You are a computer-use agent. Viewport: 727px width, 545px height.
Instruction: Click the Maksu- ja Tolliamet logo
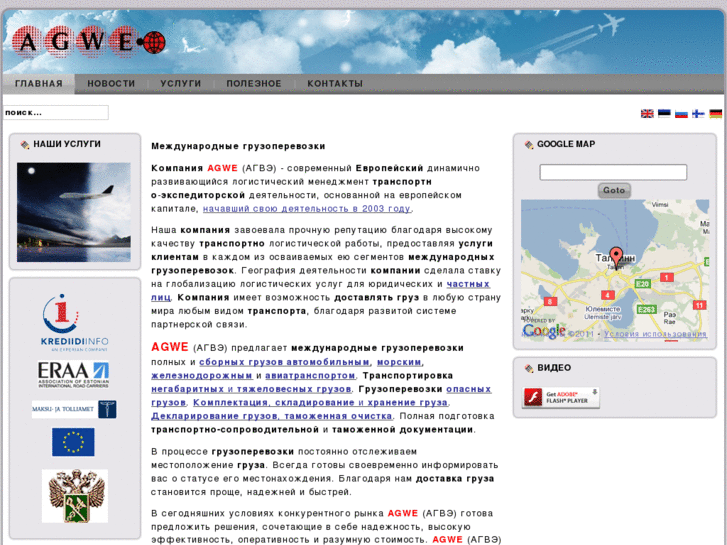pyautogui.click(x=74, y=409)
